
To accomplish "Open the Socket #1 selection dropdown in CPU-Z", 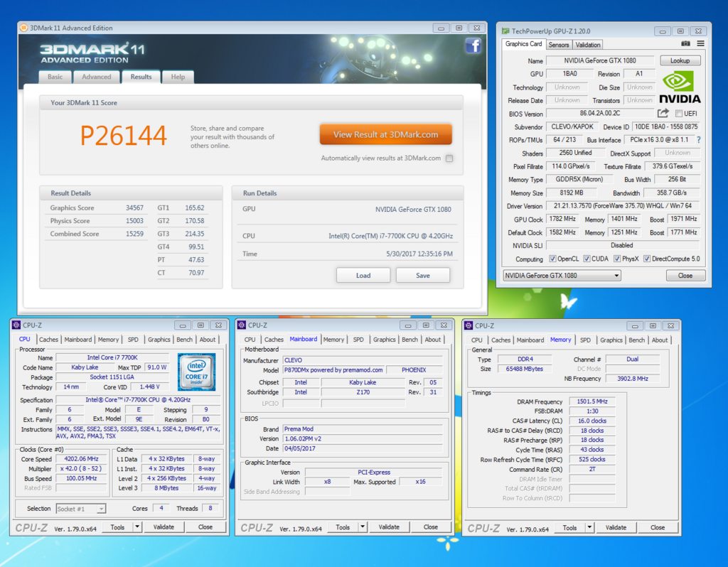I will [81, 509].
